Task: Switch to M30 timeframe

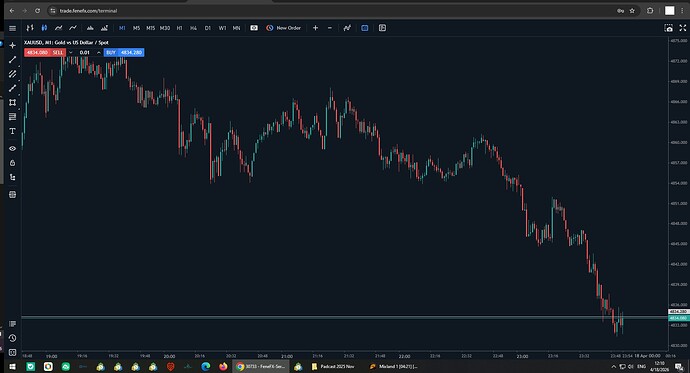Action: [x=165, y=28]
